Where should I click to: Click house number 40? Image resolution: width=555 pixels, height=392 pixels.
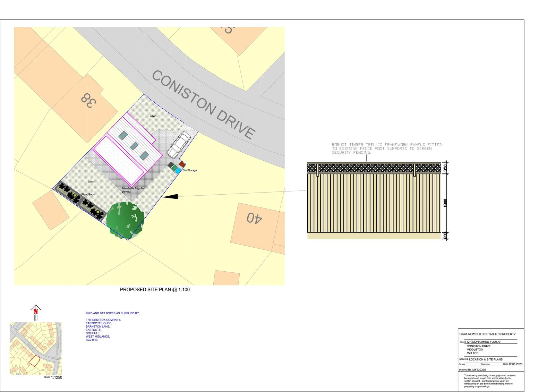pos(254,218)
